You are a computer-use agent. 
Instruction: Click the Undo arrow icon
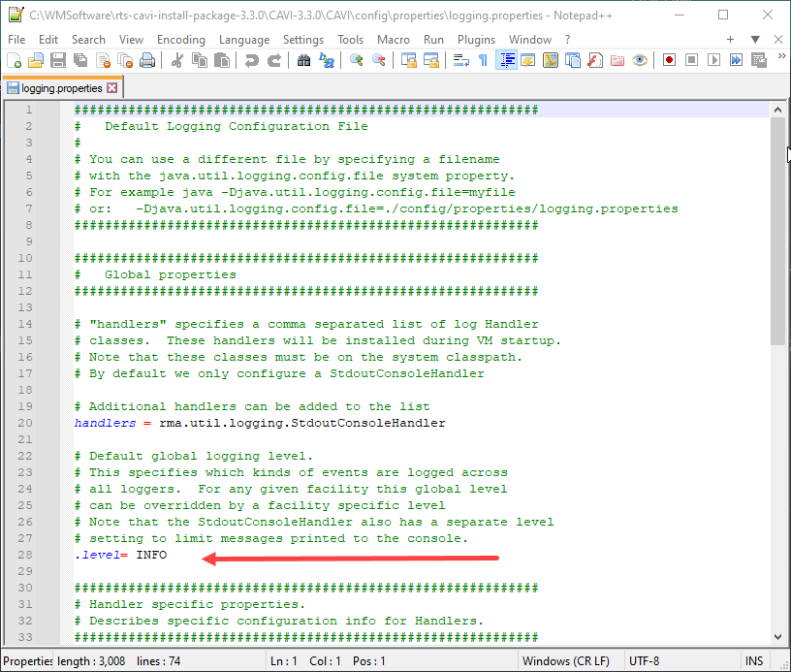[x=252, y=60]
